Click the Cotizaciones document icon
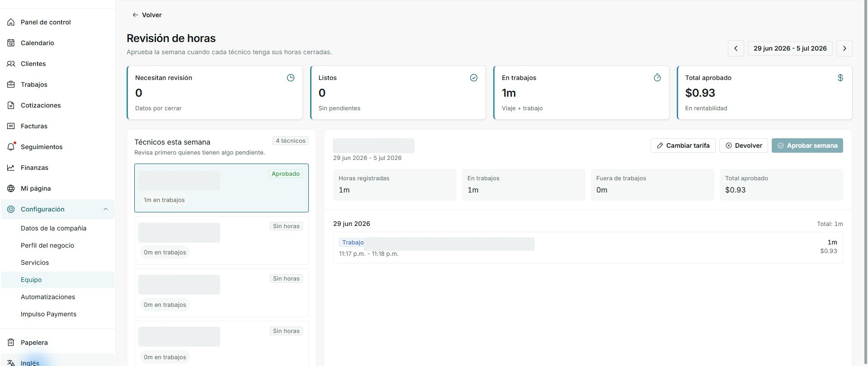The image size is (868, 366). click(x=11, y=105)
